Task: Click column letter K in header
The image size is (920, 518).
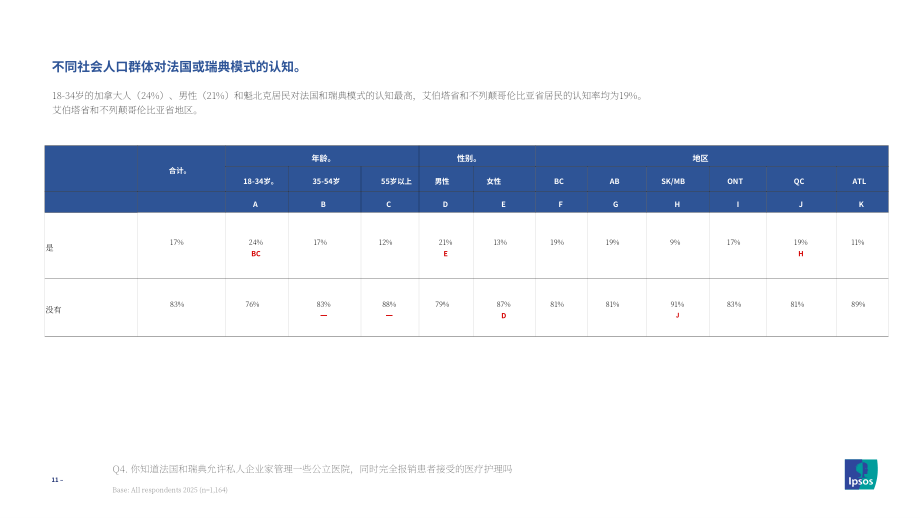Action: [x=861, y=204]
